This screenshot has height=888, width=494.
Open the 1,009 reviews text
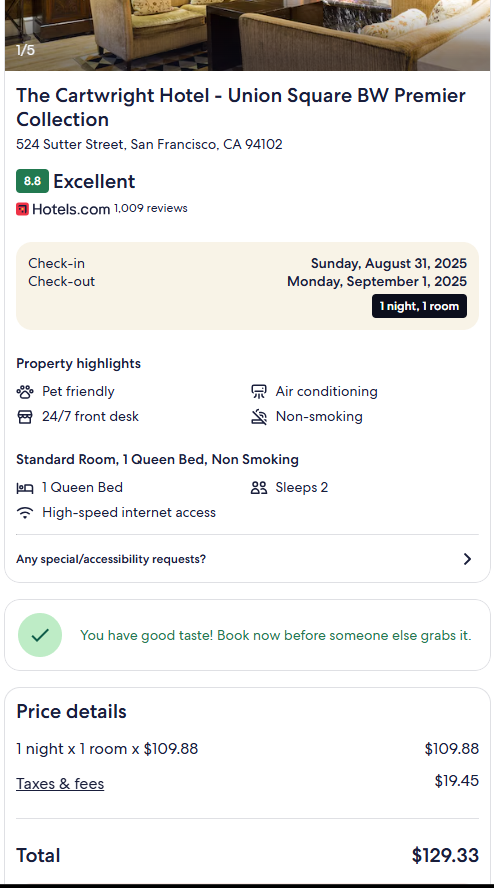click(151, 208)
